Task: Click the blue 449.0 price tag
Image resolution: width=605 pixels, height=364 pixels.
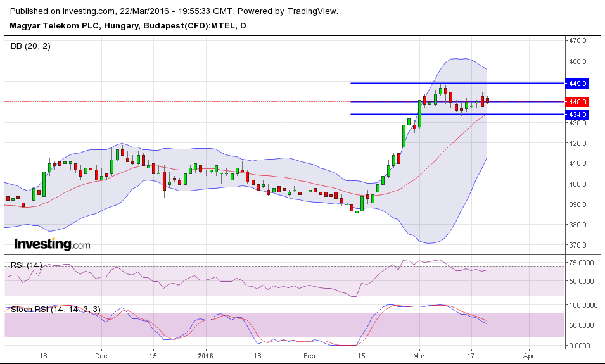Action: click(x=578, y=83)
